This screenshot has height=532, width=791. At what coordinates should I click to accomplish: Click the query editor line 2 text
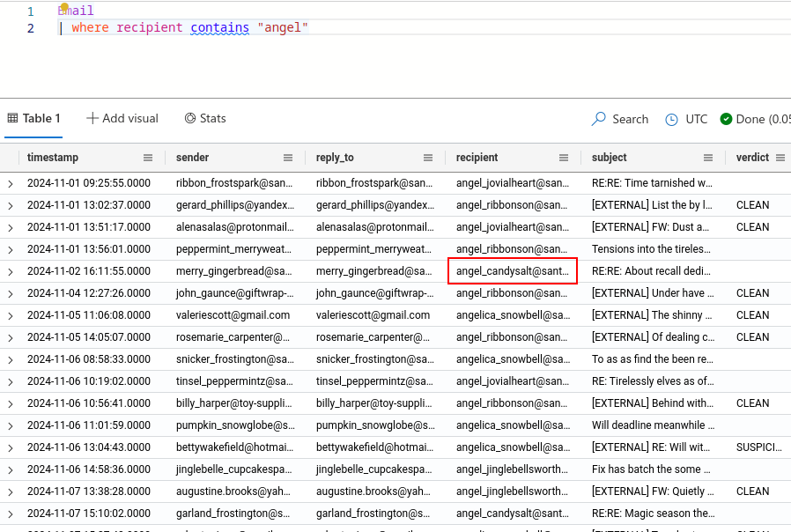(x=189, y=28)
